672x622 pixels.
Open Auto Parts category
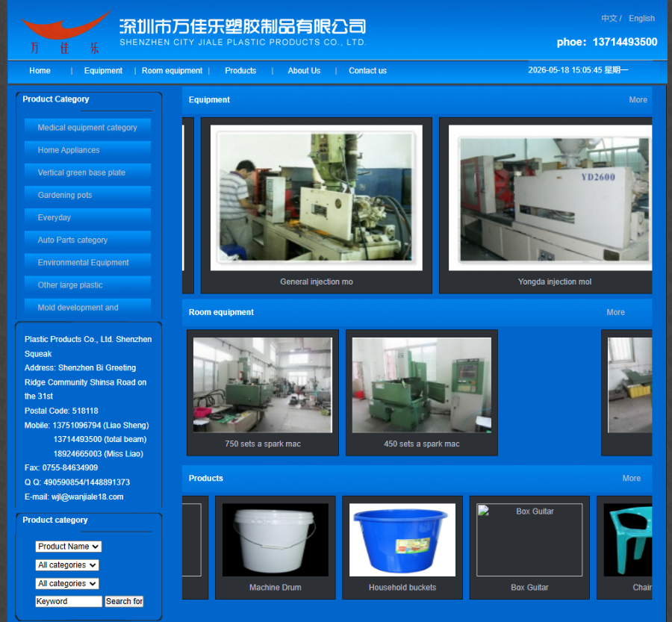pos(87,240)
